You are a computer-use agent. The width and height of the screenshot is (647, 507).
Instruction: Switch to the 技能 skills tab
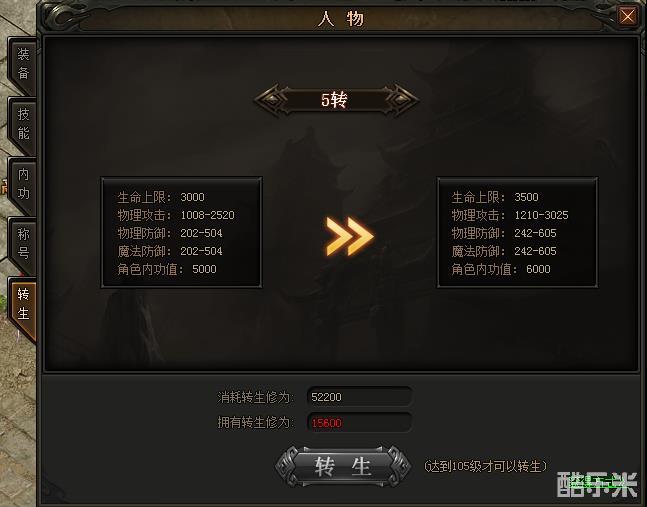[23, 125]
